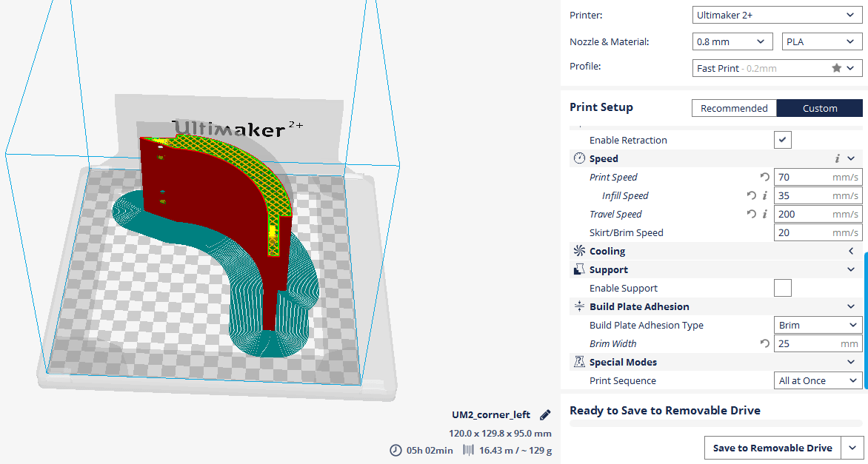
Task: Click the star icon in the Profile box
Action: coord(836,68)
